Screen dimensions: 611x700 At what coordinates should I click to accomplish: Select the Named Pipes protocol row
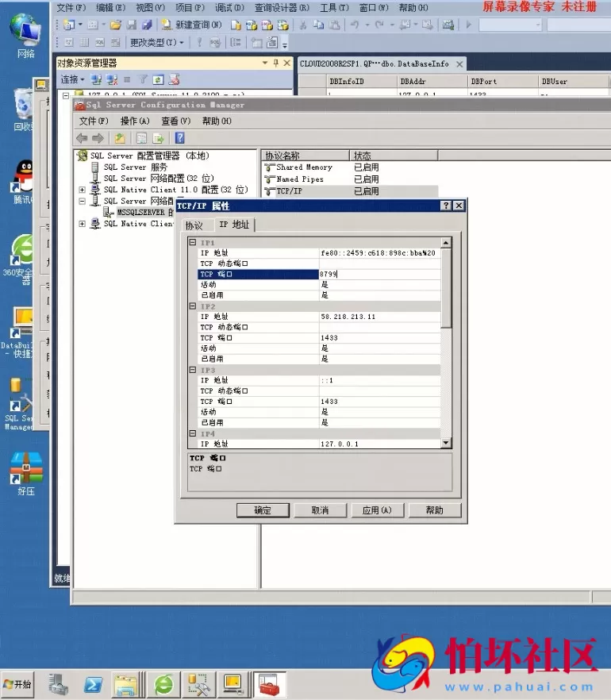click(299, 179)
